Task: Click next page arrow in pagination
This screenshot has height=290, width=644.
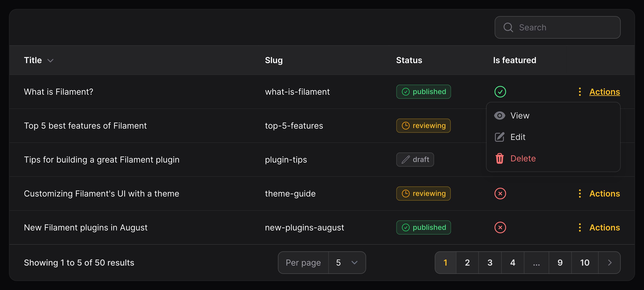Action: pos(609,263)
